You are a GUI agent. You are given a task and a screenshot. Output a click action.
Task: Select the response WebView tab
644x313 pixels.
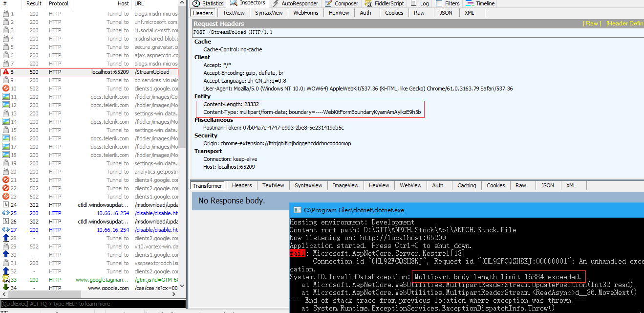tap(410, 186)
